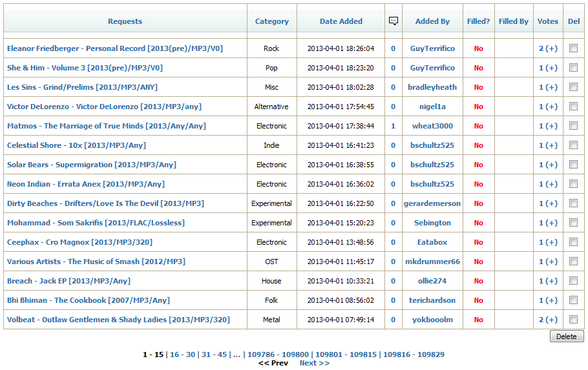Screen dimensions: 588x370
Task: Open Neon Indian - Errata Anex request
Action: 86,184
